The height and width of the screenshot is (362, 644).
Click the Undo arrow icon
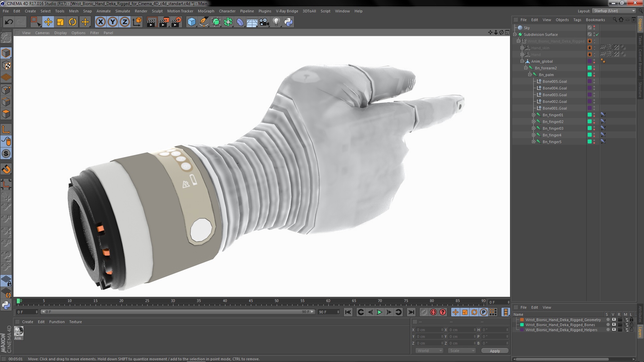pos(9,22)
